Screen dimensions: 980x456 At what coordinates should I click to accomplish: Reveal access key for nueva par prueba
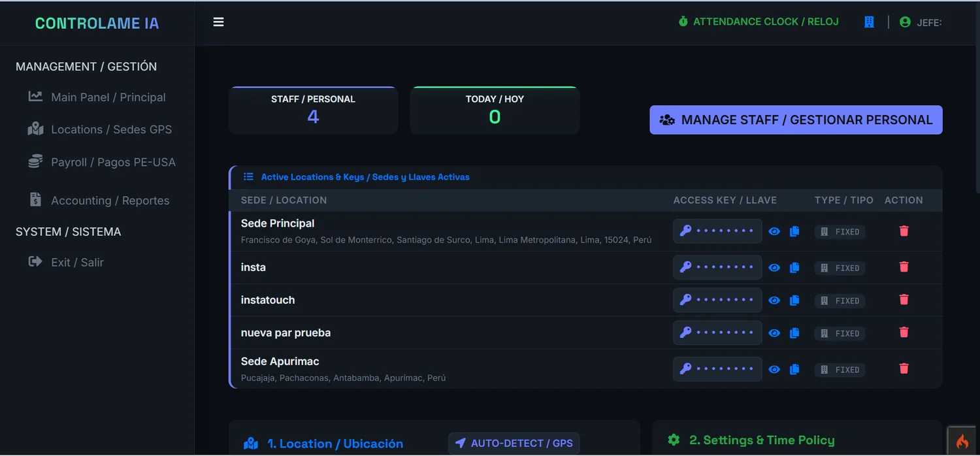point(774,333)
